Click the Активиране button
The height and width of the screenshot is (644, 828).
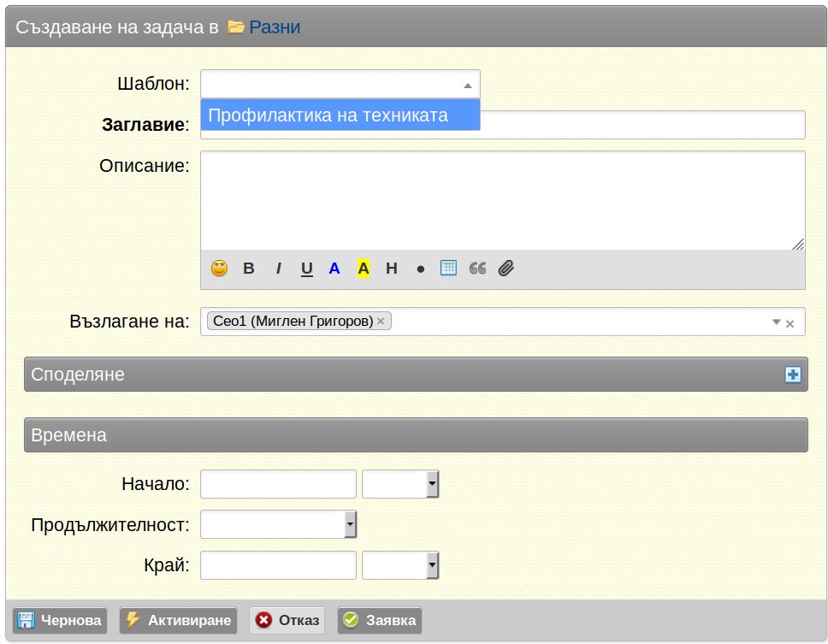179,620
